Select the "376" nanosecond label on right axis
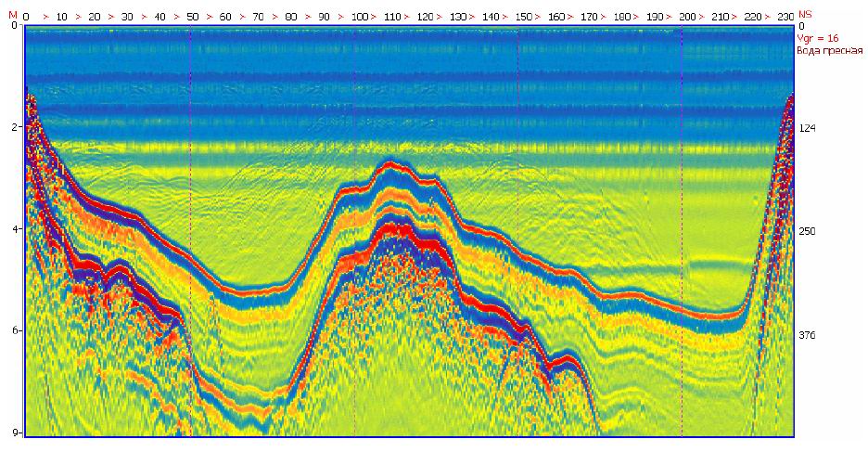This screenshot has width=868, height=452. 807,336
